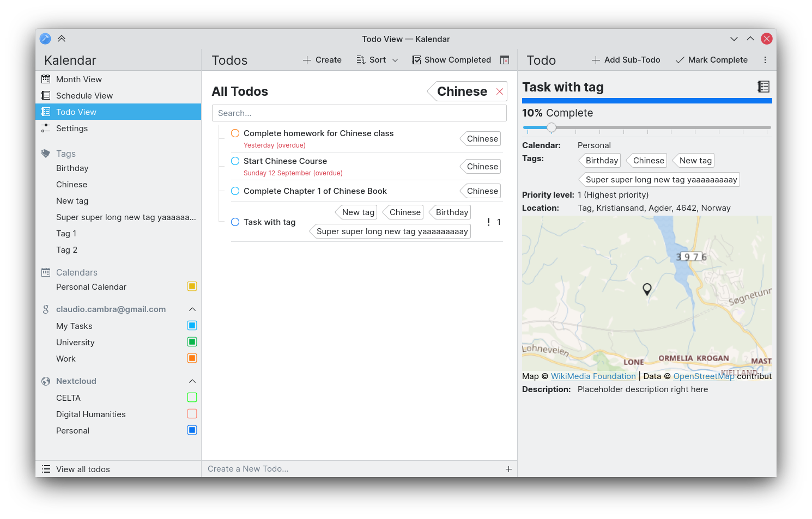Remove the Chinese filter with the red X
The image size is (812, 519).
pyautogui.click(x=500, y=91)
